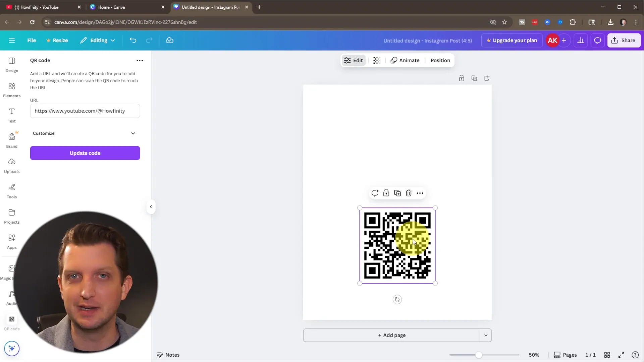Open the comments speech bubble icon
644x362 pixels.
(597, 40)
